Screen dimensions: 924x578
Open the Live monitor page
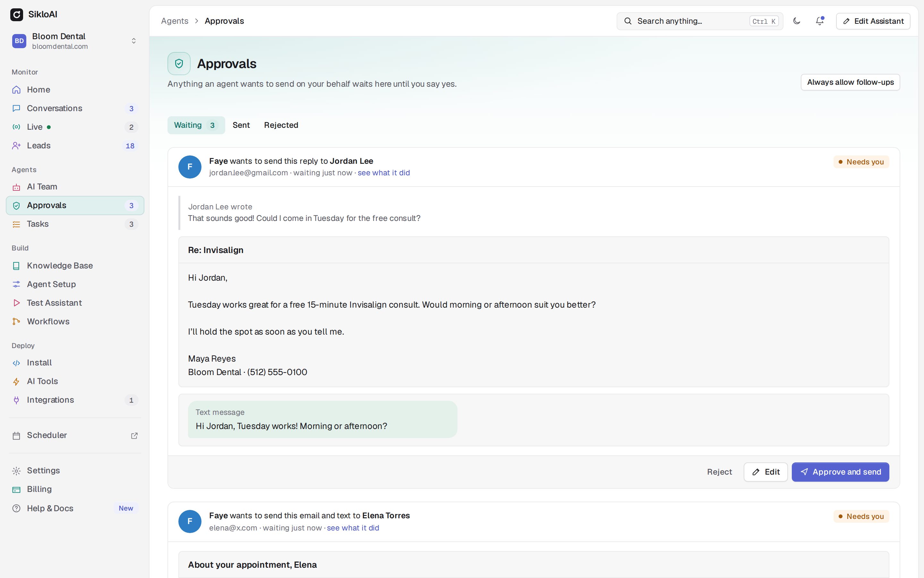point(75,127)
